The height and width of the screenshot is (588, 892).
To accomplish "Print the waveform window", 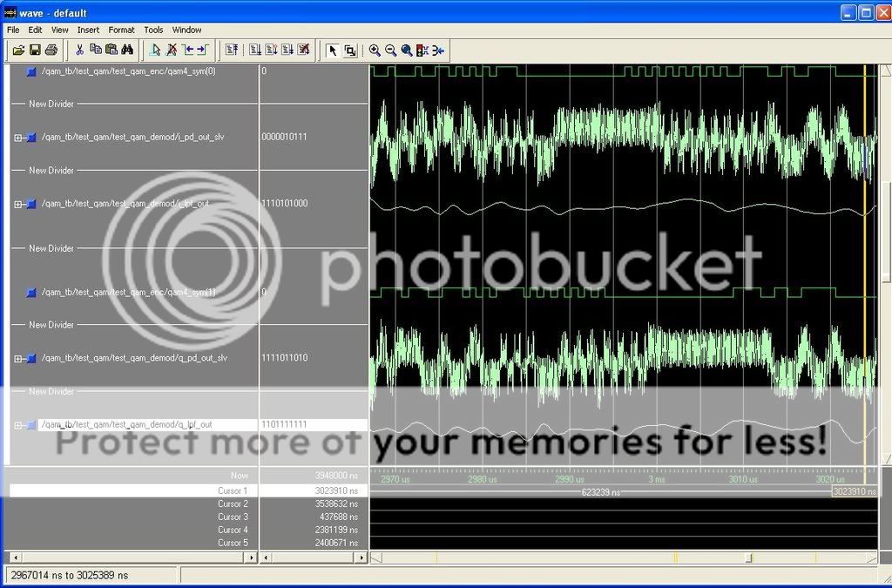I will [x=51, y=50].
